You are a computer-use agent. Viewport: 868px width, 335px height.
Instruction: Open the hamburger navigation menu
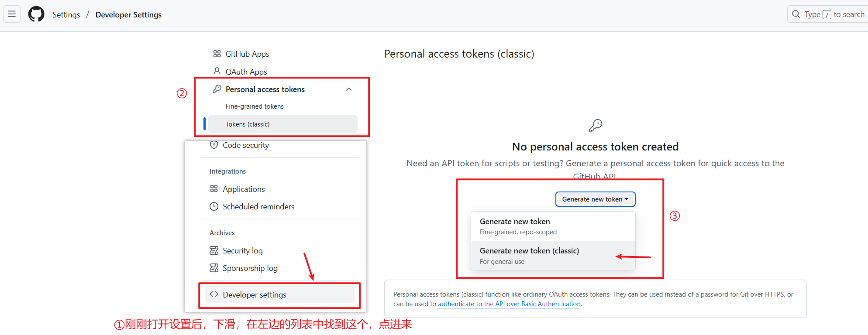click(x=12, y=14)
